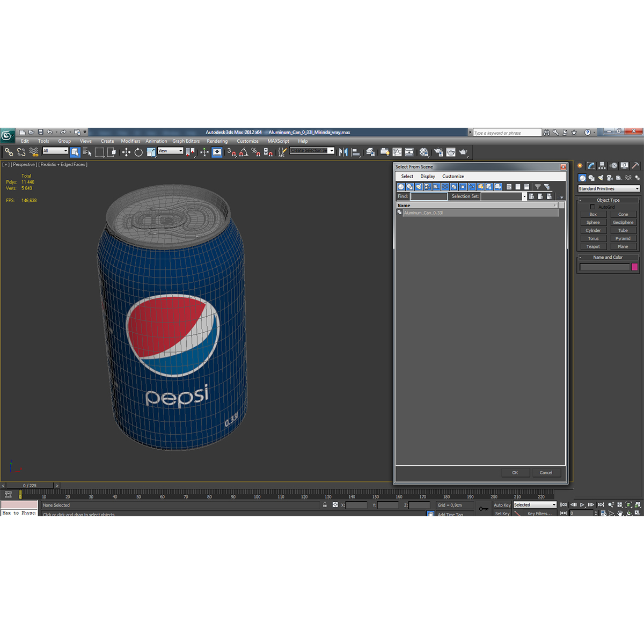Image resolution: width=644 pixels, height=644 pixels.
Task: Open the Standard Primitives dropdown
Action: click(608, 188)
